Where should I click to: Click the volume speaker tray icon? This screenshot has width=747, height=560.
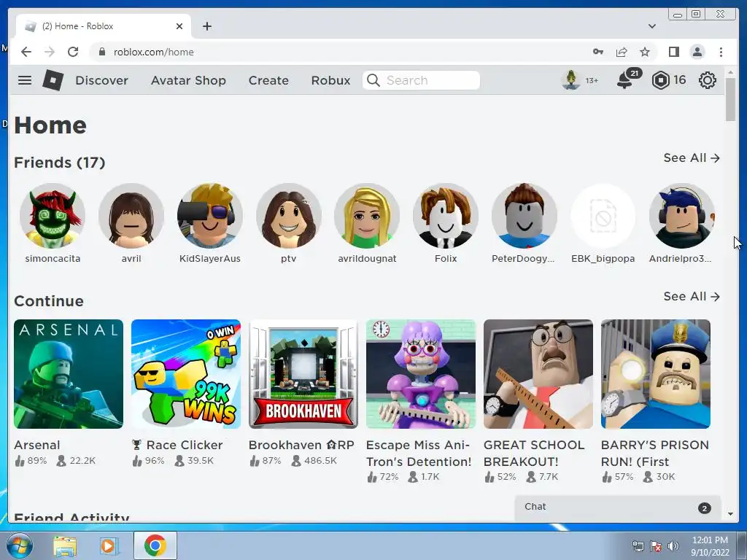[673, 545]
